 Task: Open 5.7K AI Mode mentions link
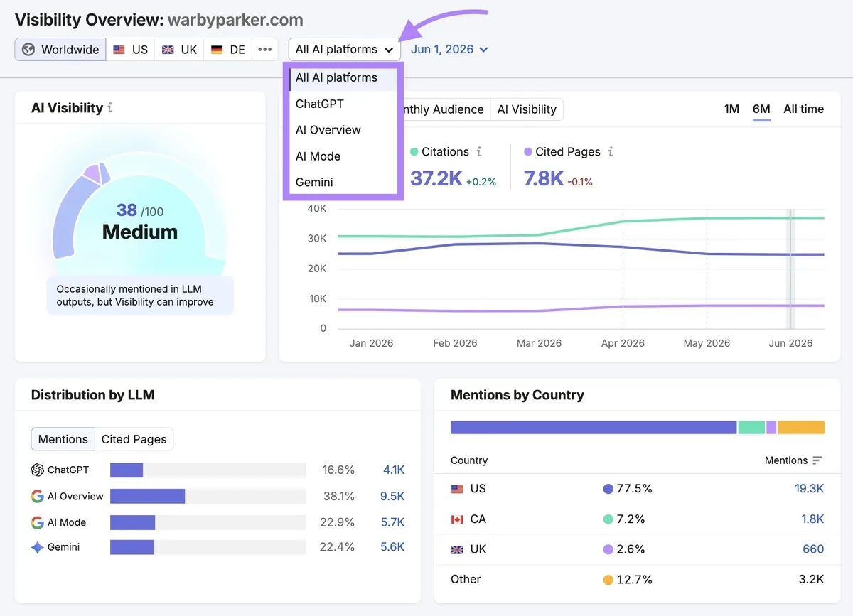[392, 522]
